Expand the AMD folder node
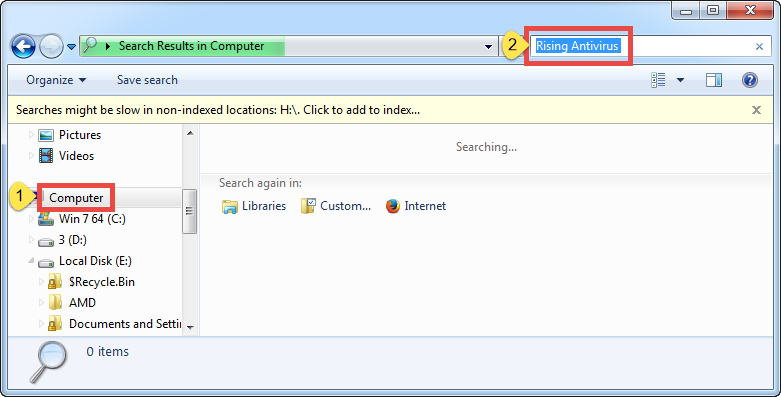781x397 pixels. coord(41,302)
